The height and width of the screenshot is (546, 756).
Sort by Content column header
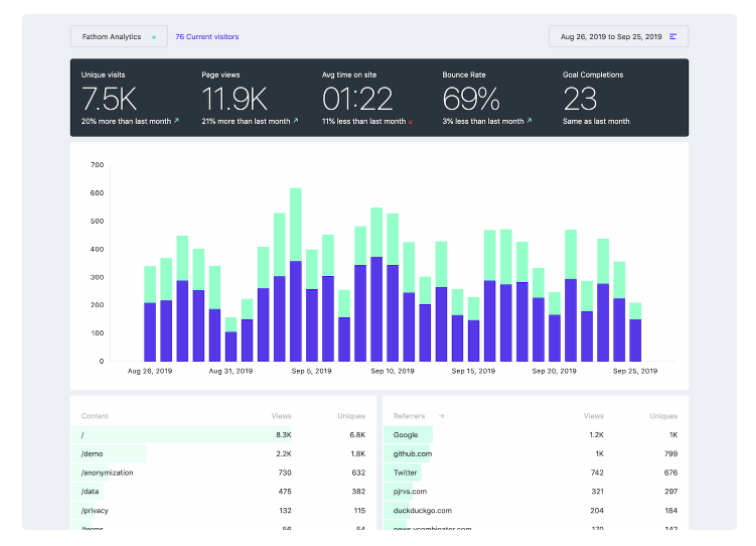tap(95, 416)
